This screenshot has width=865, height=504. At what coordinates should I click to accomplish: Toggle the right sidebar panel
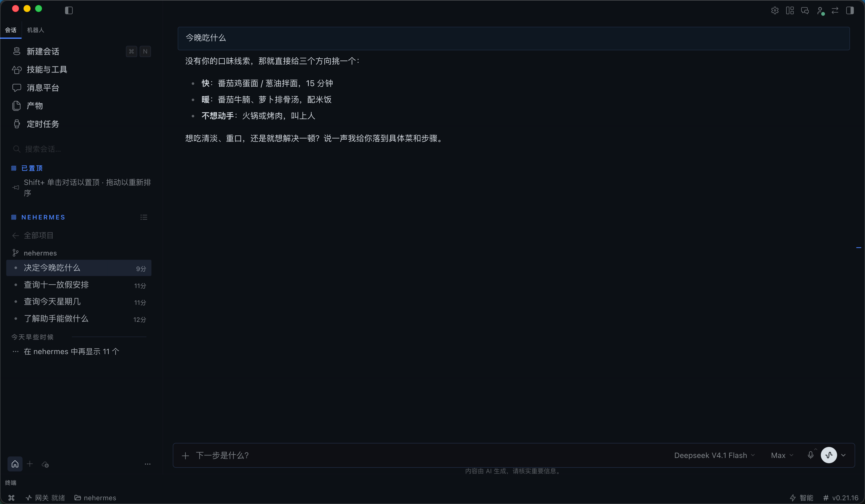[850, 11]
